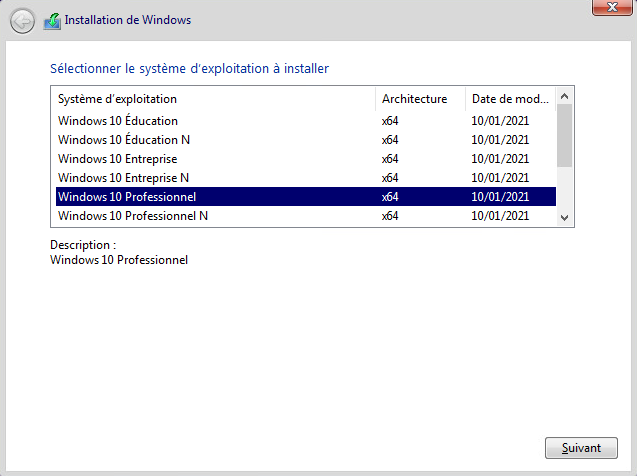Click the Date de mod... column header

pos(510,99)
